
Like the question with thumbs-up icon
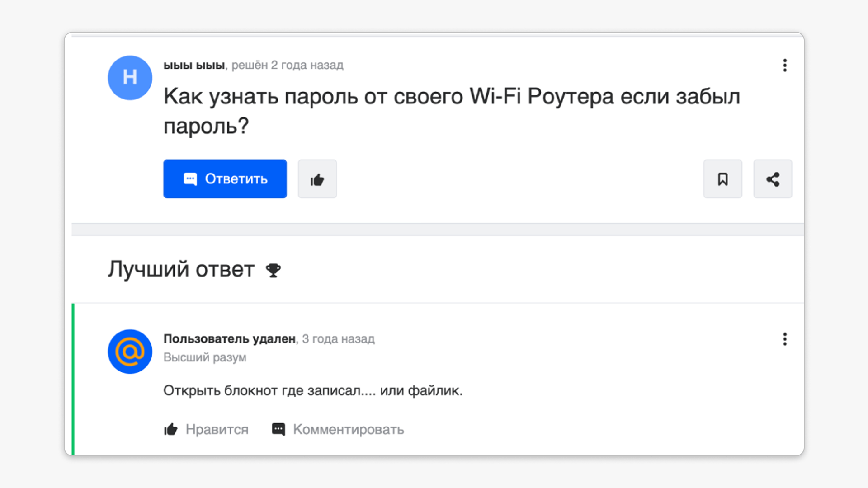point(317,178)
